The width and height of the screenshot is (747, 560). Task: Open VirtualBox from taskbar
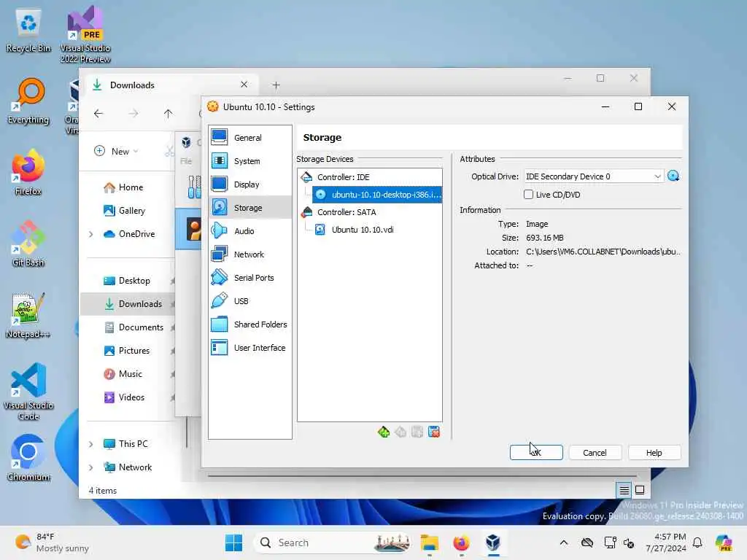coord(493,542)
